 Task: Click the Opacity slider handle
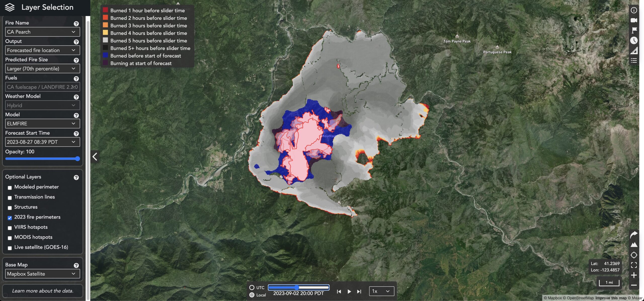tap(77, 159)
